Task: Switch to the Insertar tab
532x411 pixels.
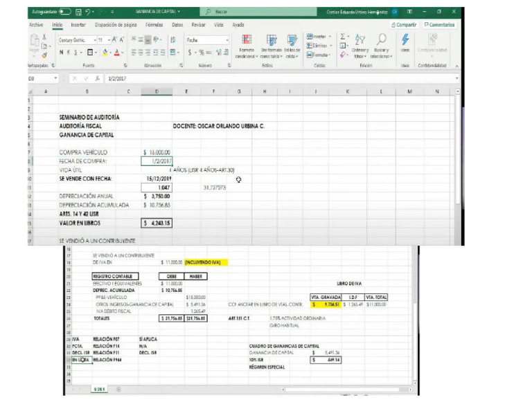Action: [x=78, y=25]
